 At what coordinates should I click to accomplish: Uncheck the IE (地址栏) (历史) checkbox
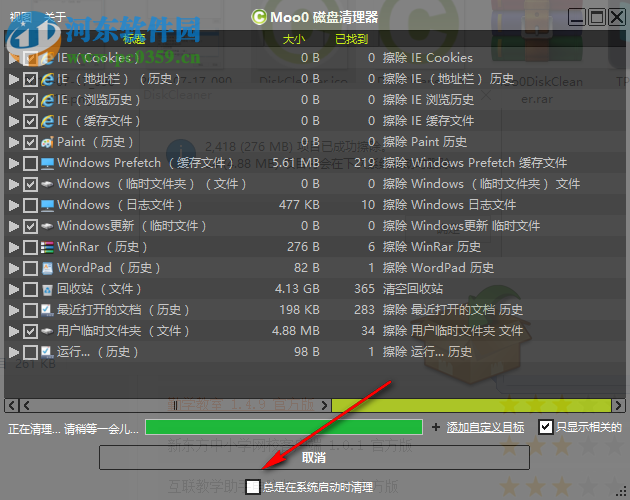click(x=30, y=80)
